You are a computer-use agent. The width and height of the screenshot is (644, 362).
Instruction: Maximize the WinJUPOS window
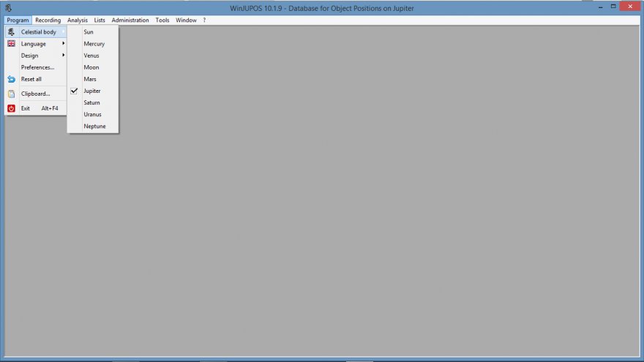[x=613, y=7]
